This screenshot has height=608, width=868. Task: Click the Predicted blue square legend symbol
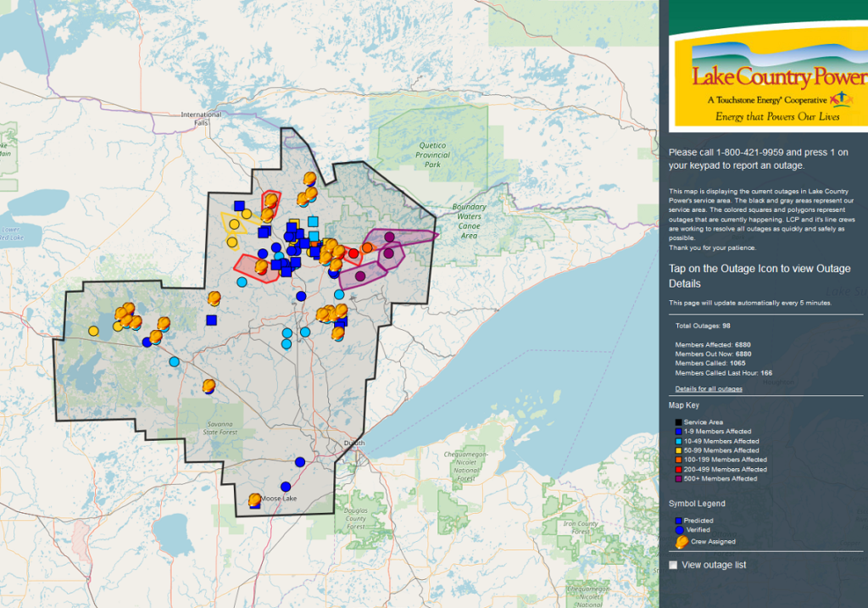pos(679,521)
